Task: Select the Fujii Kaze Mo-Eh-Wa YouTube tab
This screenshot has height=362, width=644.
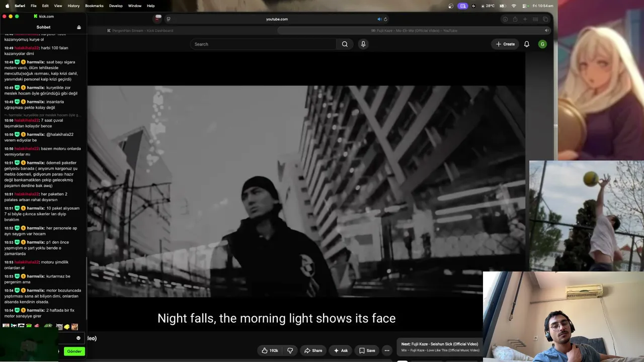Action: click(414, 31)
